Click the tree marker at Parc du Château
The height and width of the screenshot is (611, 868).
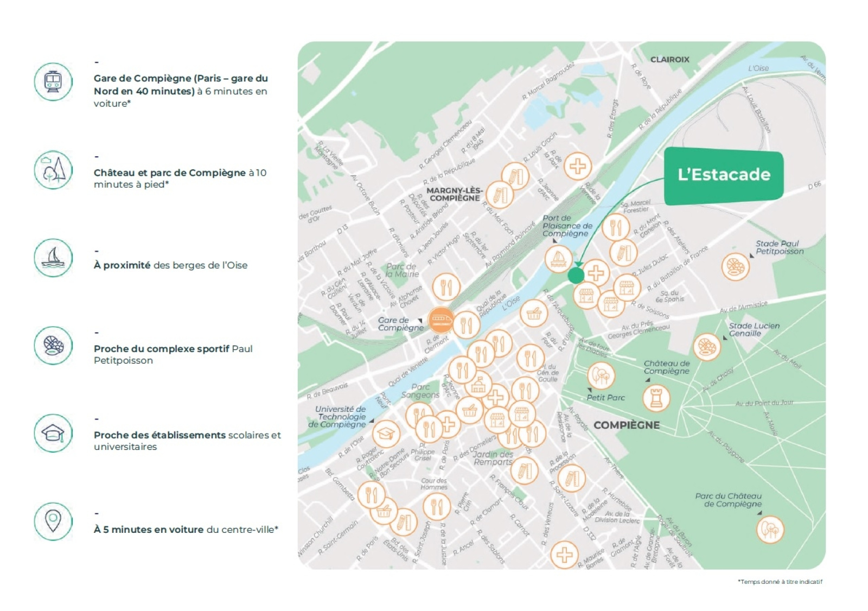tap(770, 529)
